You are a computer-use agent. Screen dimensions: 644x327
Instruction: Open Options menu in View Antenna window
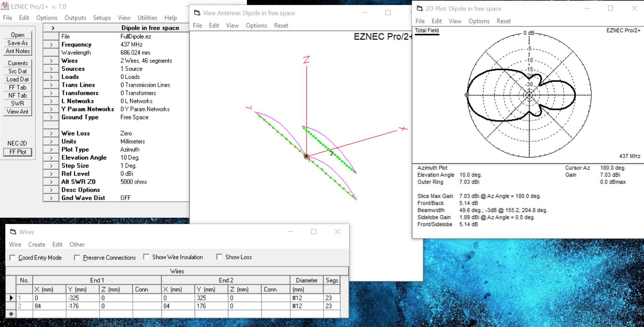(256, 26)
